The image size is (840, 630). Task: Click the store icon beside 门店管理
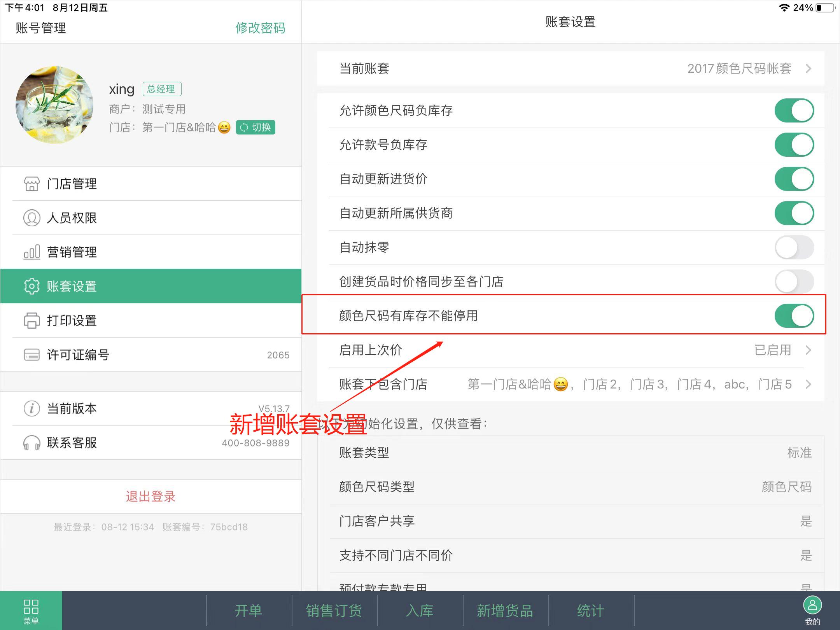pyautogui.click(x=31, y=184)
